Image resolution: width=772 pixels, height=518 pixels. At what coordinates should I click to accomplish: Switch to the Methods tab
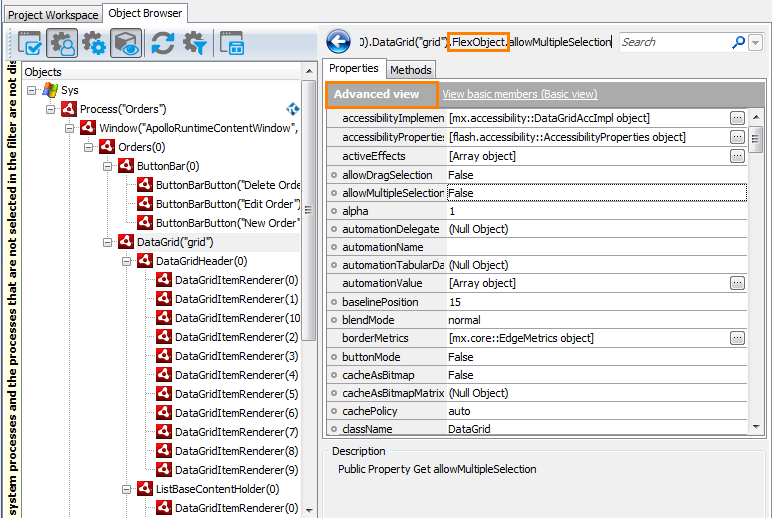pyautogui.click(x=411, y=70)
